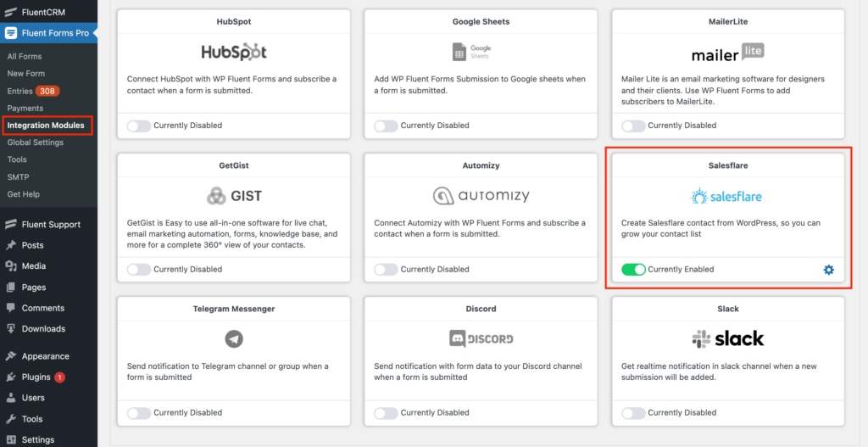Enable the Discord integration switch
The image size is (868, 447).
coord(386,413)
